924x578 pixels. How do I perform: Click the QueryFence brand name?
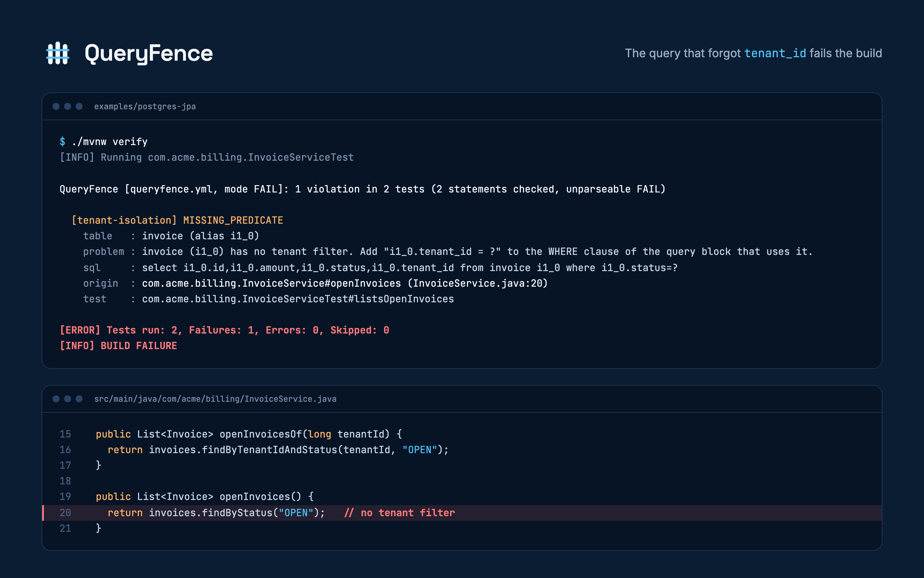click(x=148, y=53)
